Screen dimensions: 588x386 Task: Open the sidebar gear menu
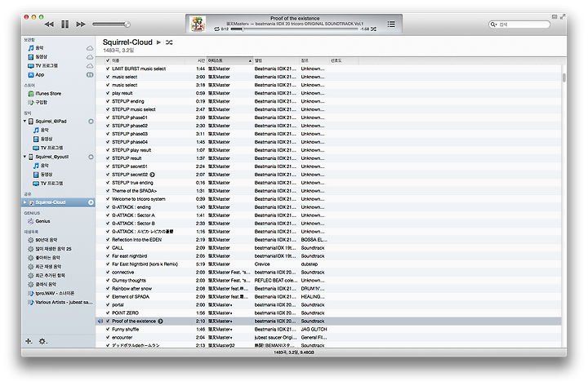(42, 341)
